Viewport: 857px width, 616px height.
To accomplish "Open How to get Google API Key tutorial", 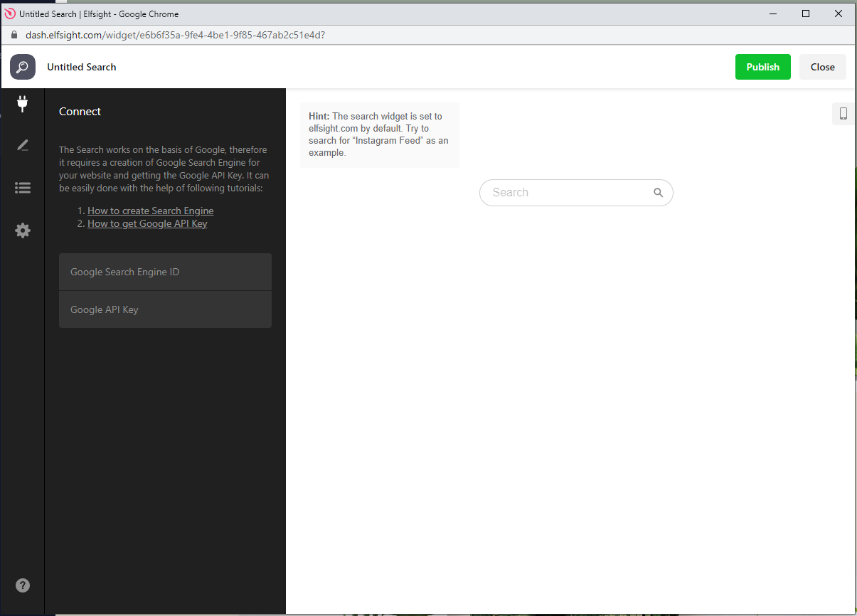I will pos(147,223).
